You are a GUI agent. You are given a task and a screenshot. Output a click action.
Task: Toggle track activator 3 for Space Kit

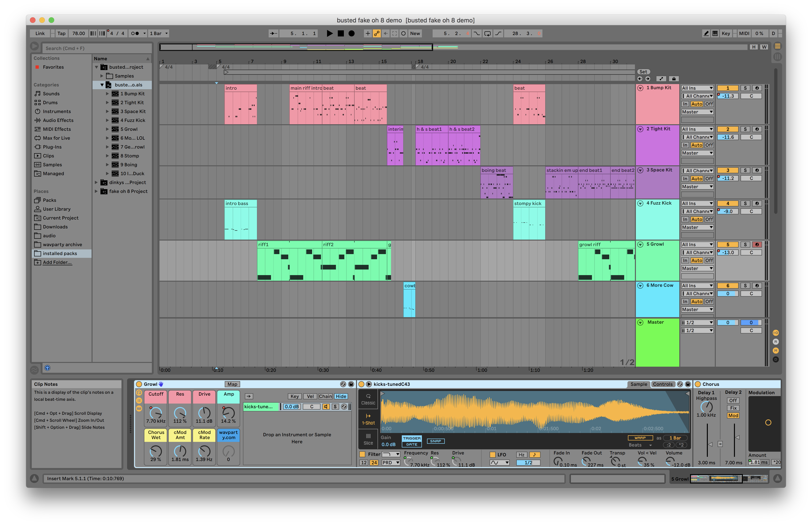point(727,170)
